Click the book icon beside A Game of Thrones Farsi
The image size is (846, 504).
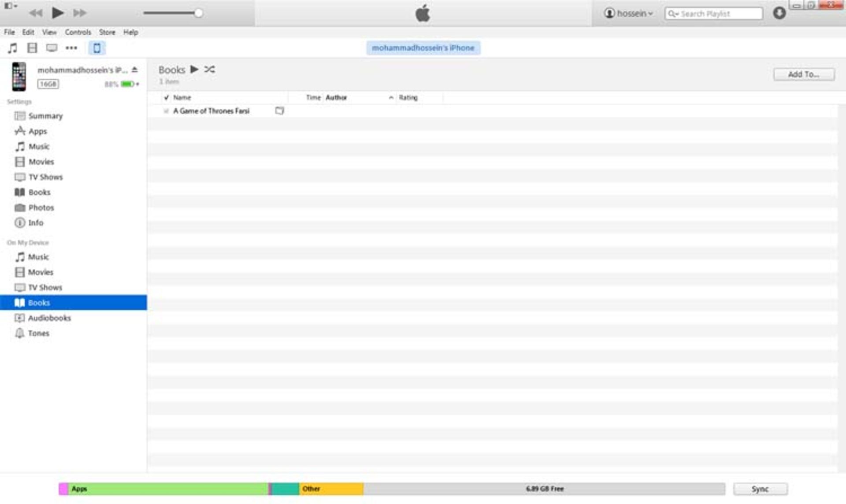(279, 111)
